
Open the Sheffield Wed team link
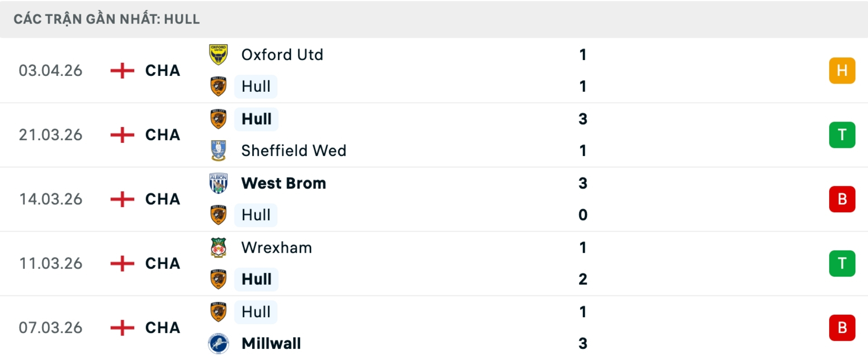[x=293, y=151]
